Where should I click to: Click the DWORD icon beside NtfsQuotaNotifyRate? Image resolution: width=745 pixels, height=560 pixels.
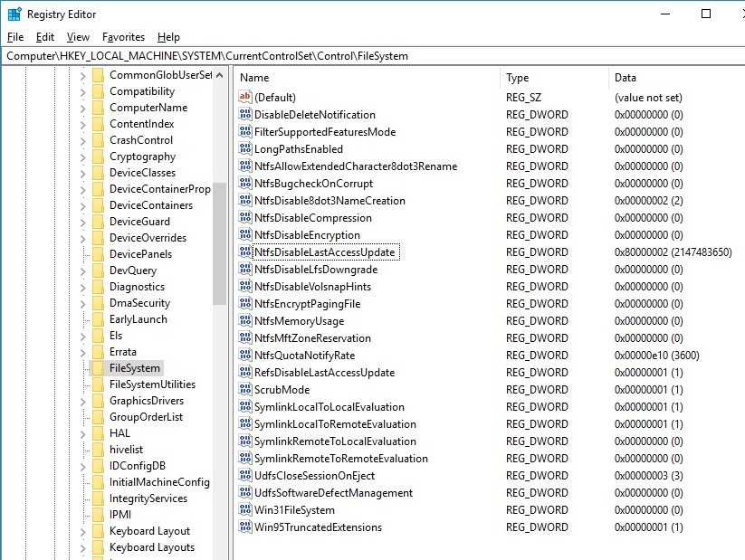tap(245, 356)
